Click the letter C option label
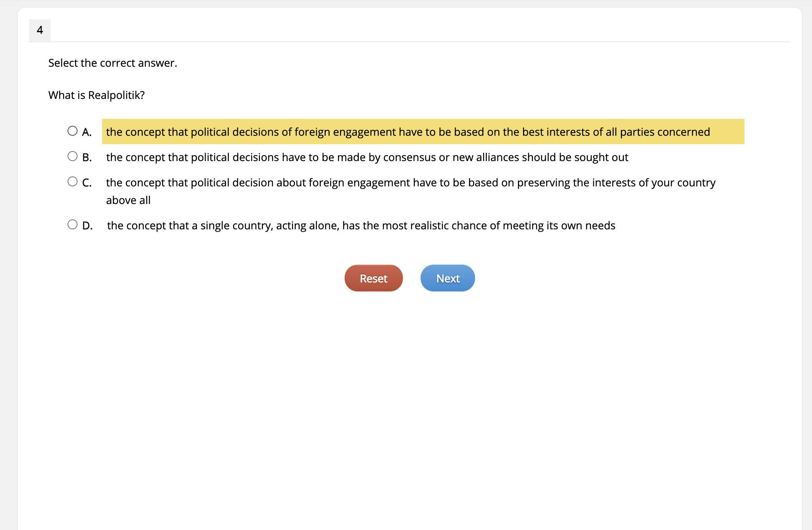The width and height of the screenshot is (812, 530). [x=87, y=183]
